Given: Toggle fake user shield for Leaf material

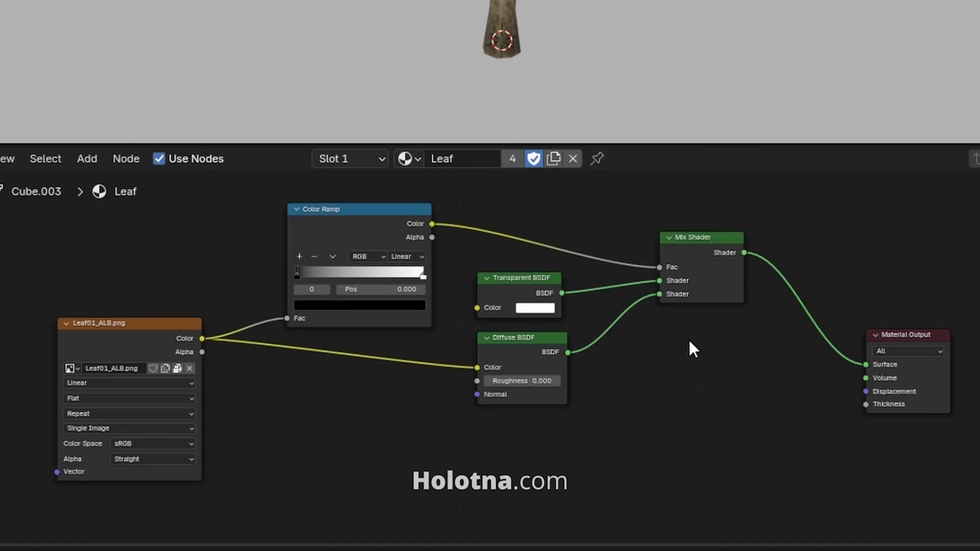Looking at the screenshot, I should coord(534,158).
